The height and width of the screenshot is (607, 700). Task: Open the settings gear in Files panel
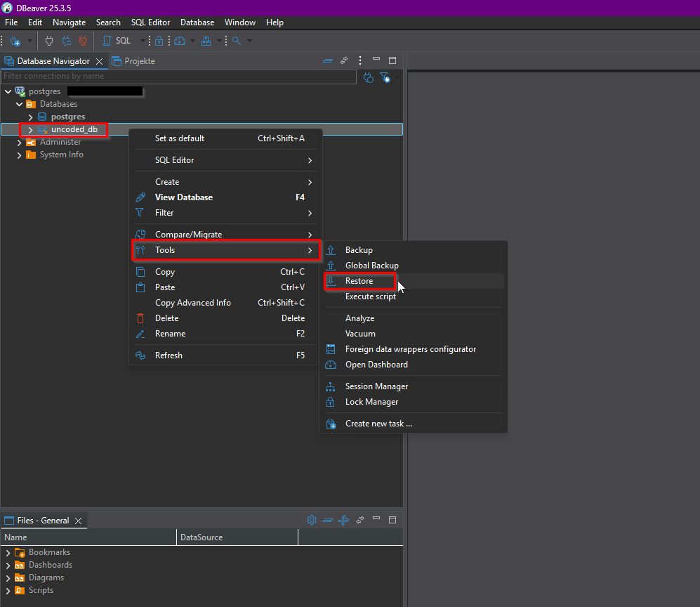pos(312,521)
